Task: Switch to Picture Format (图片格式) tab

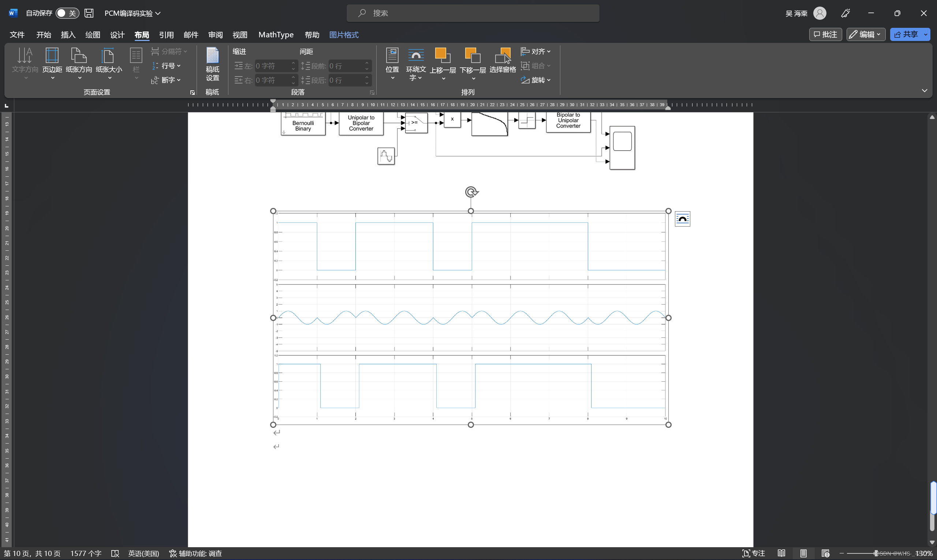Action: pos(343,35)
